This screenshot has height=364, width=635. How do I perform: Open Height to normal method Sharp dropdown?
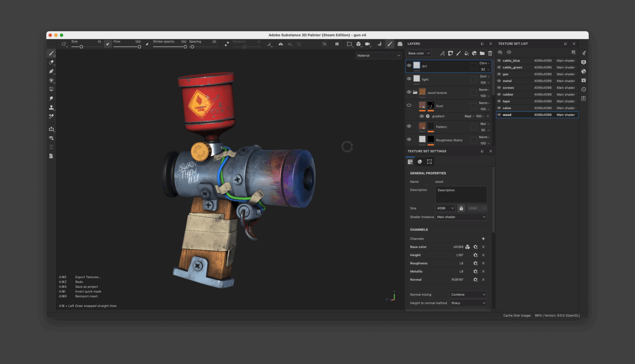click(468, 303)
